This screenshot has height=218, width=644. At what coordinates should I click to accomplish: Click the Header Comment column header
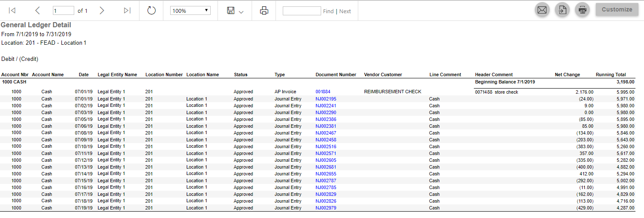pyautogui.click(x=494, y=75)
